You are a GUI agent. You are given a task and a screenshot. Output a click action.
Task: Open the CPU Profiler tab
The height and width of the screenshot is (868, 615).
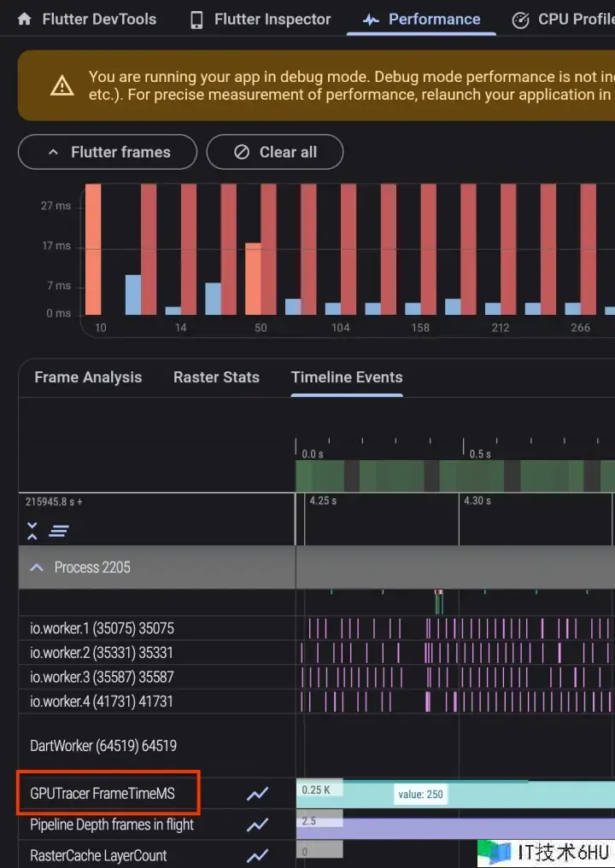564,19
